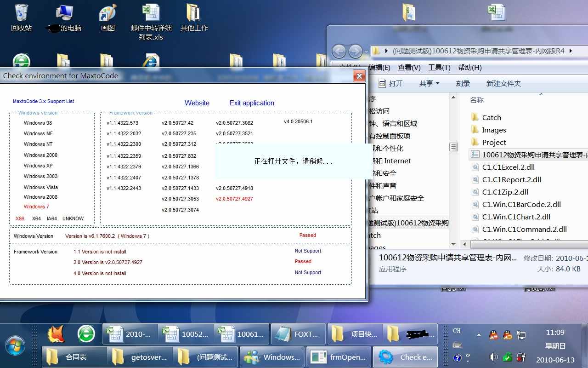Select the Catch folder in the file list
The width and height of the screenshot is (588, 368).
[491, 118]
